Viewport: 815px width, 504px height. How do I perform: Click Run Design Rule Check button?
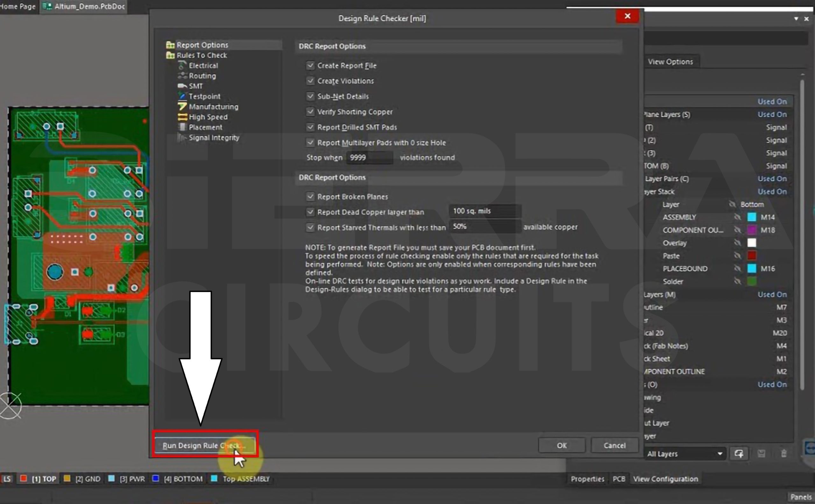204,445
